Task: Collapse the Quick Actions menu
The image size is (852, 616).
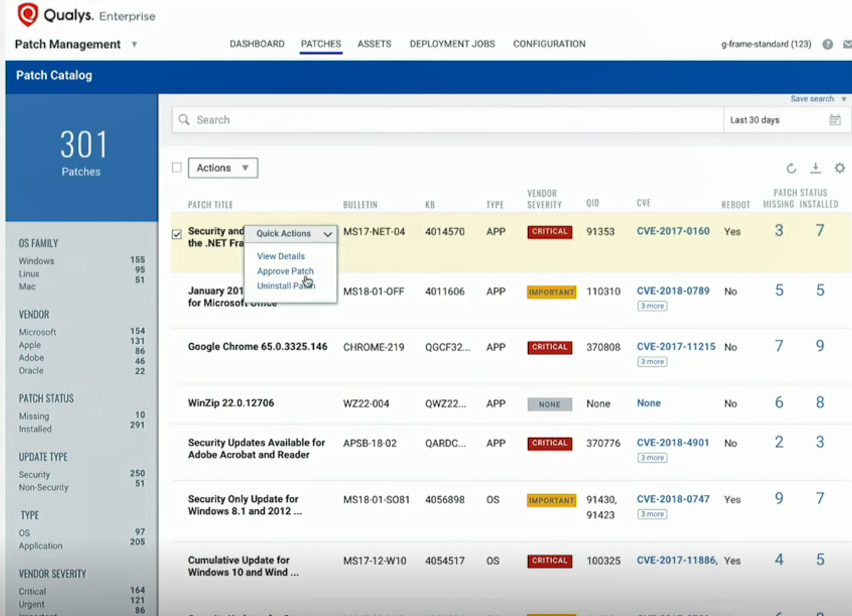Action: click(x=327, y=234)
